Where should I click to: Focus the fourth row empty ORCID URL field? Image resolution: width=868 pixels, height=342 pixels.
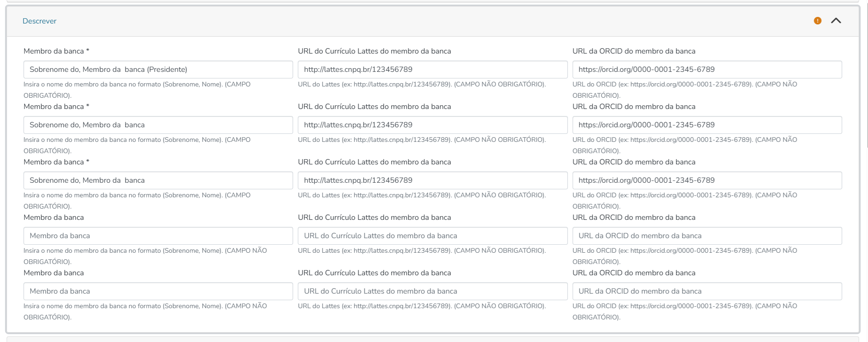[x=707, y=236]
